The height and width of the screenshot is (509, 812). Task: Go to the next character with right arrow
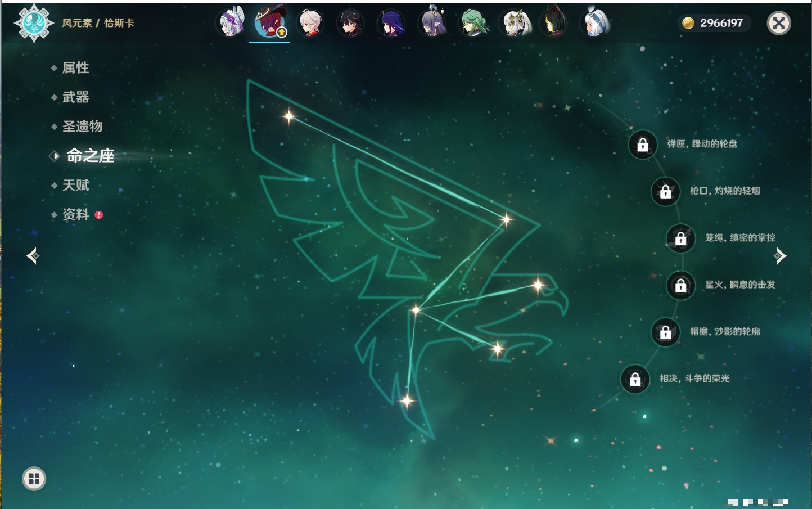[x=780, y=256]
